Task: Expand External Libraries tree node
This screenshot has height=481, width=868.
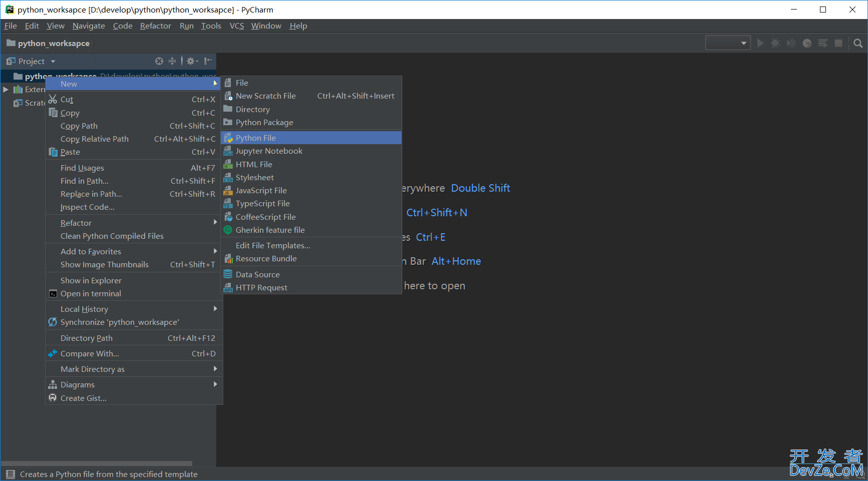Action: click(6, 90)
